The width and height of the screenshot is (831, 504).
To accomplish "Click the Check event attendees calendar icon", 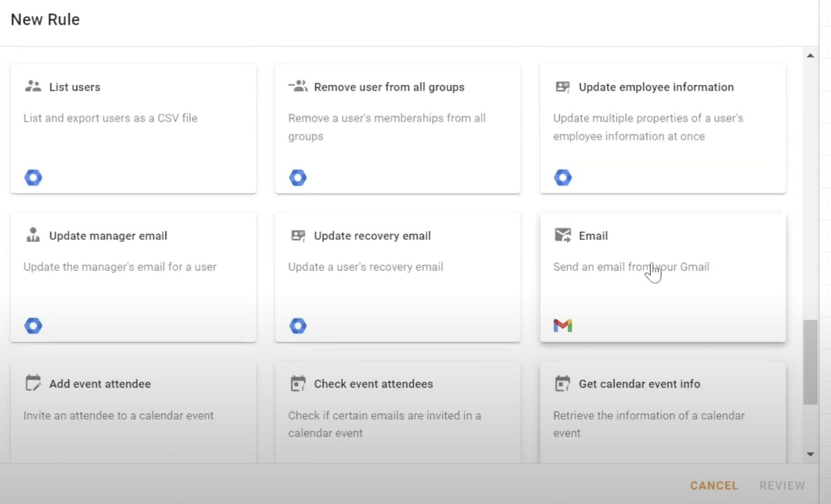I will 297,383.
